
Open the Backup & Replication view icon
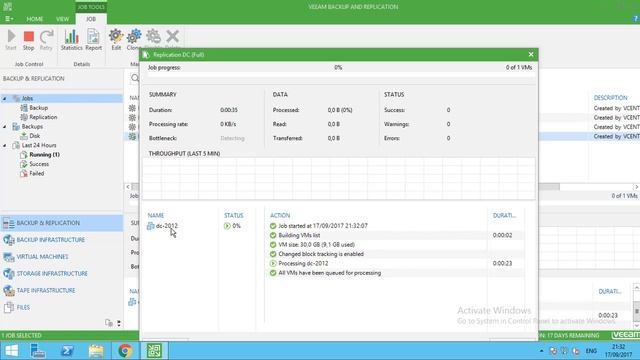pos(9,223)
